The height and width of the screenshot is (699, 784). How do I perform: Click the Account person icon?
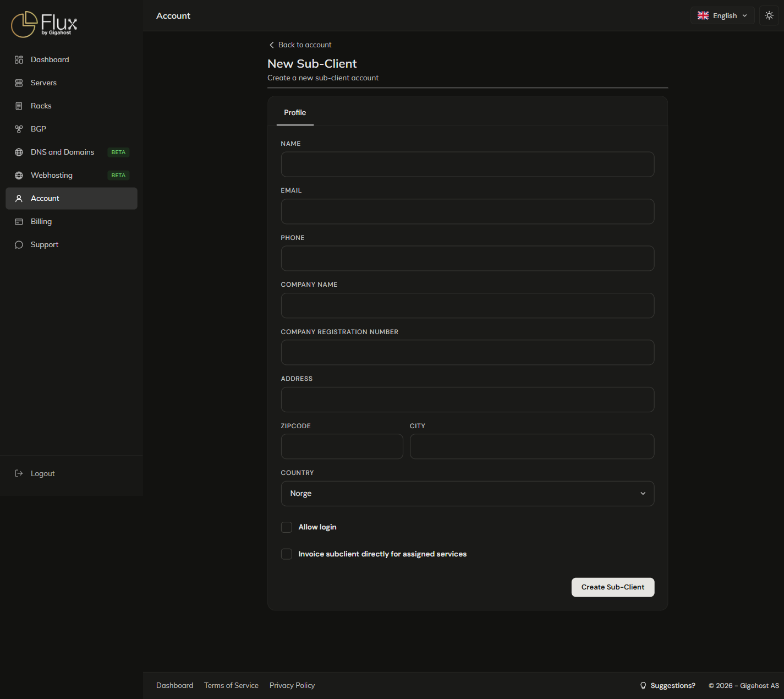19,198
